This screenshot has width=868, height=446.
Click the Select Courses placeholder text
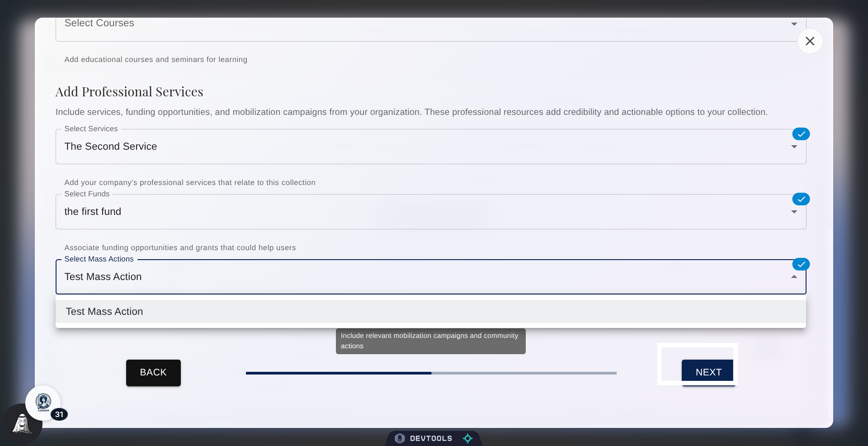[99, 23]
